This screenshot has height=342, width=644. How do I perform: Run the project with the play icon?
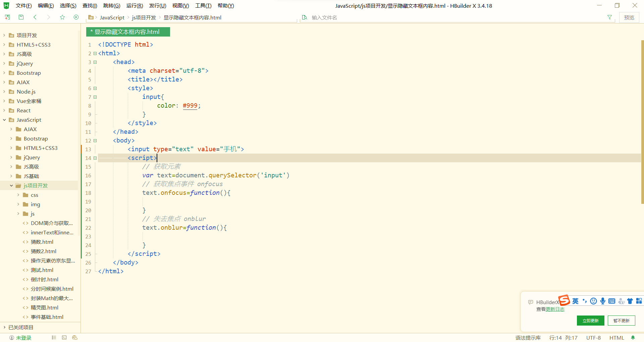(x=76, y=17)
